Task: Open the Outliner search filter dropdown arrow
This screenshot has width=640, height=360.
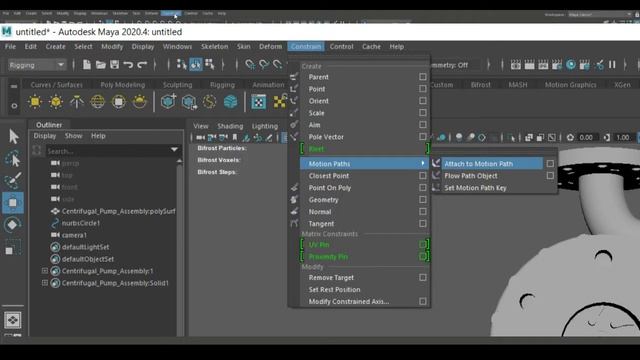Action: (174, 150)
